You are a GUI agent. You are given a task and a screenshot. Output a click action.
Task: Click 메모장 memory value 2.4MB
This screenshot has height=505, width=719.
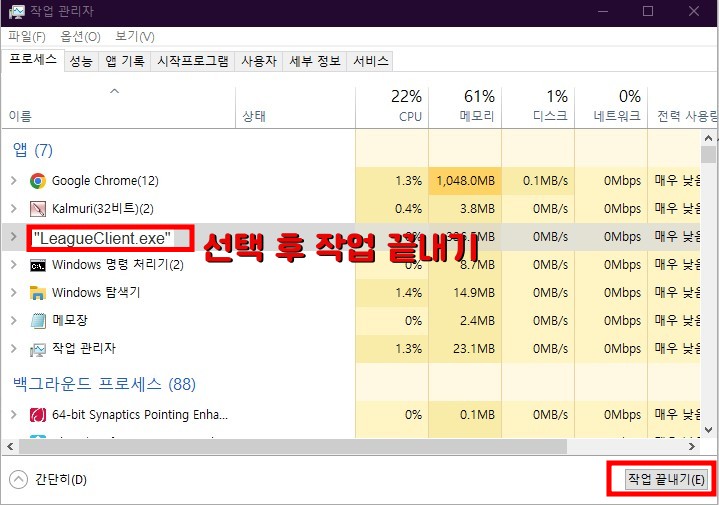pos(477,321)
